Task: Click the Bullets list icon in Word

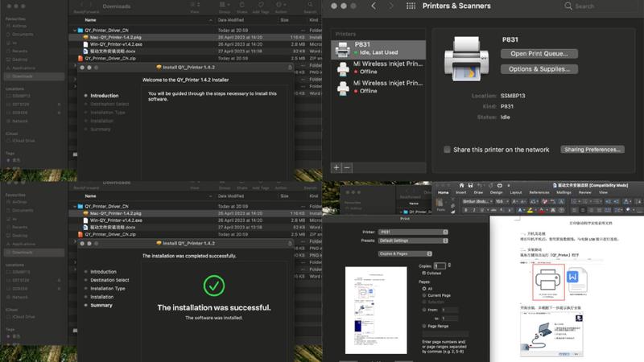Action: (574, 202)
